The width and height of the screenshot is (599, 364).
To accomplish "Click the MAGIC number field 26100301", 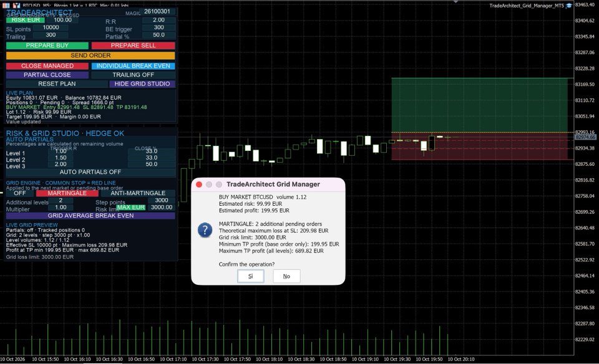I will pyautogui.click(x=157, y=11).
